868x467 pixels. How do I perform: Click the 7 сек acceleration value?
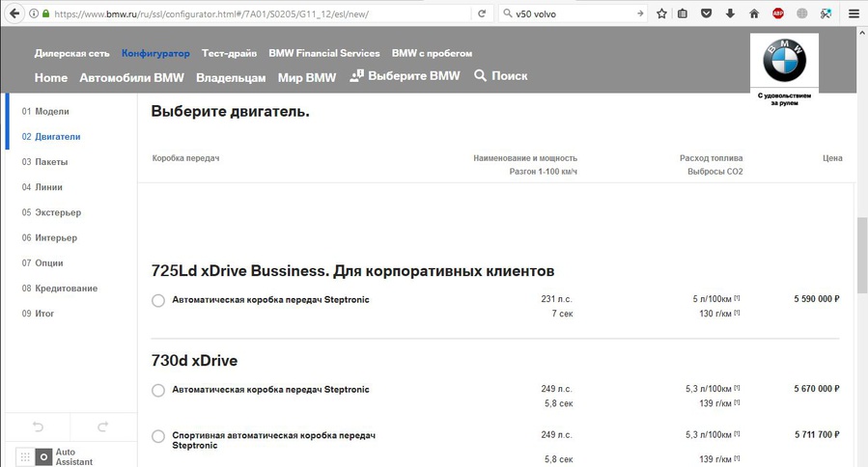[562, 314]
